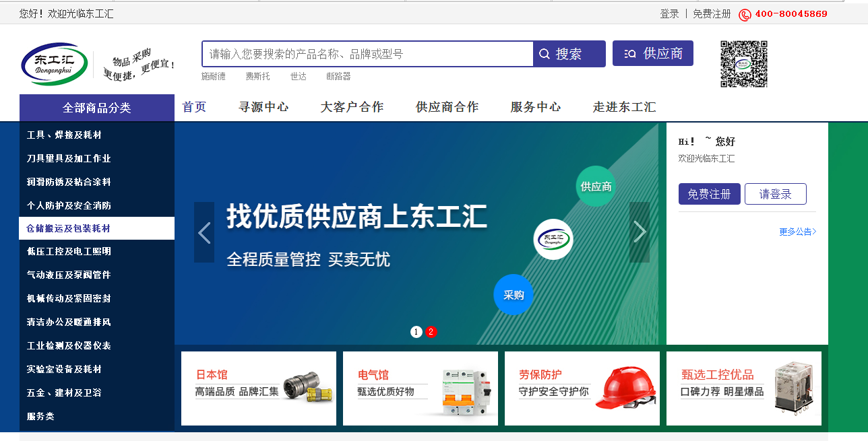Click the blue 采购 circle on banner
The height and width of the screenshot is (441, 868).
click(514, 295)
